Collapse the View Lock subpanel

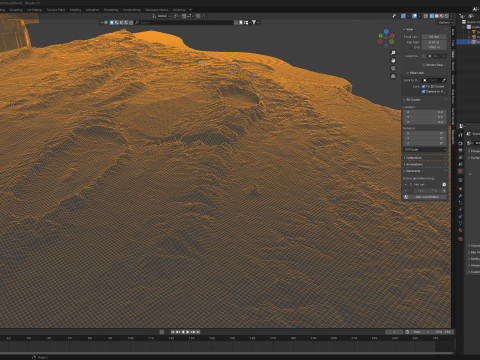(x=415, y=73)
